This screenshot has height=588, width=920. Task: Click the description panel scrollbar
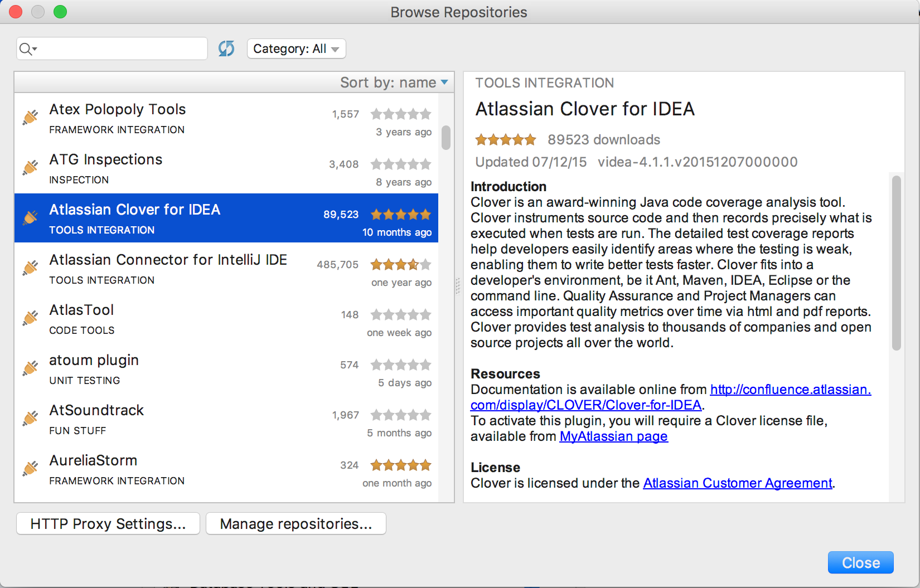pos(897,263)
